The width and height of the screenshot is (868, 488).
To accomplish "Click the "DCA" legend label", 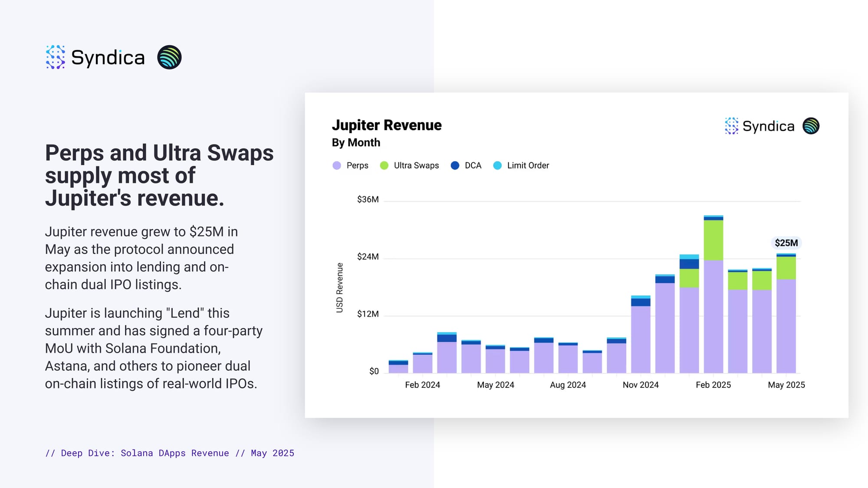I will (473, 165).
